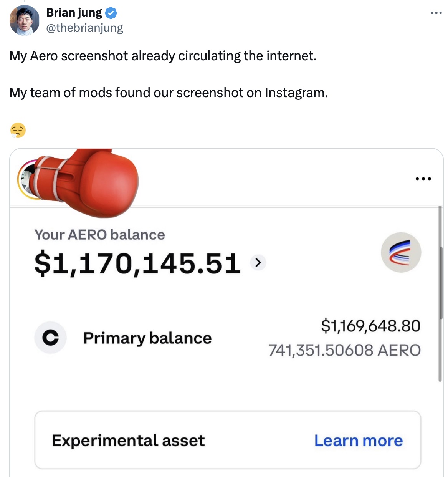Click the three-dot menu inside the screenshot
The image size is (448, 477).
pos(423,178)
